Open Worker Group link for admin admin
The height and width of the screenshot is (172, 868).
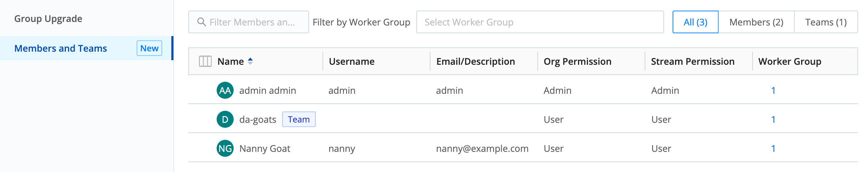pos(773,90)
